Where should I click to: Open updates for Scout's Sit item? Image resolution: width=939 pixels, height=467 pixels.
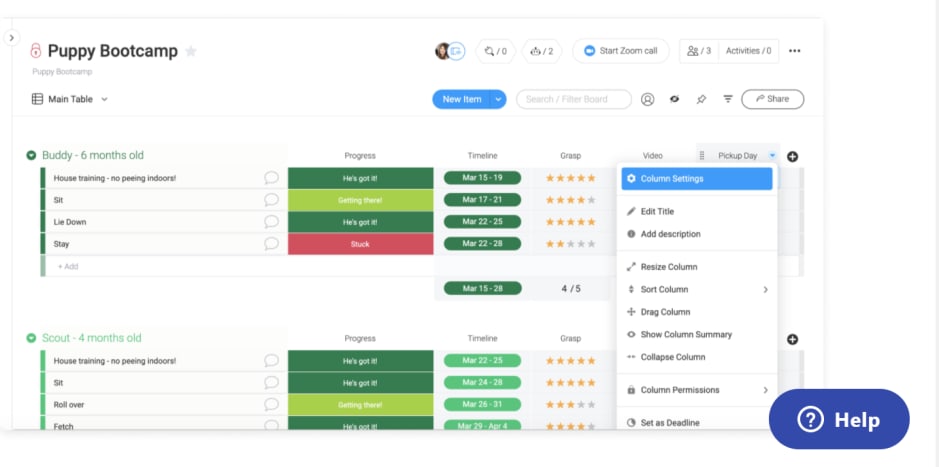point(271,383)
